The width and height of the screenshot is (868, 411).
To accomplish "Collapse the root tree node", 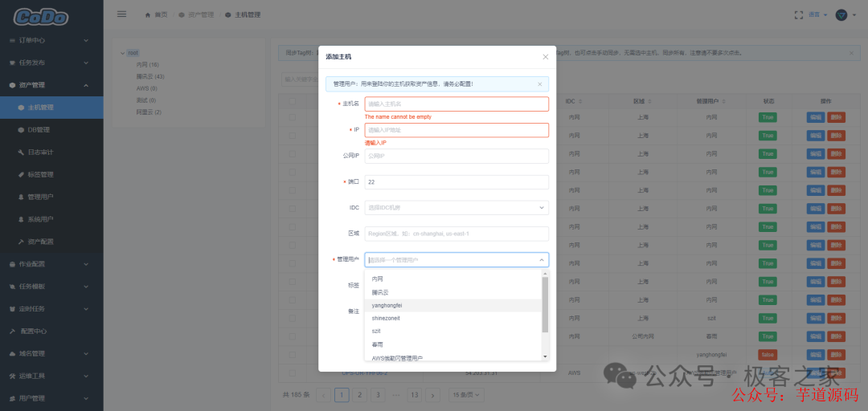I will click(x=122, y=53).
